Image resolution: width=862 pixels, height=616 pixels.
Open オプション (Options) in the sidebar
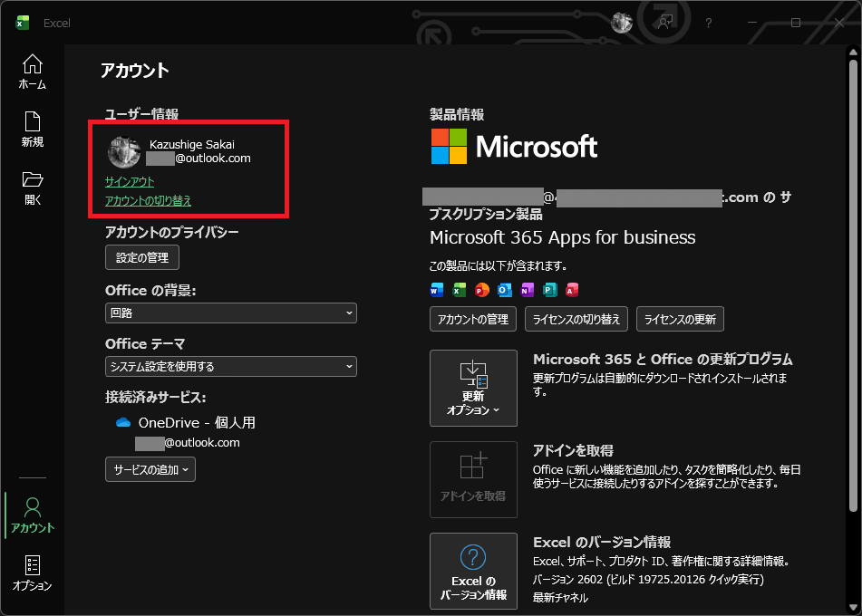click(32, 573)
